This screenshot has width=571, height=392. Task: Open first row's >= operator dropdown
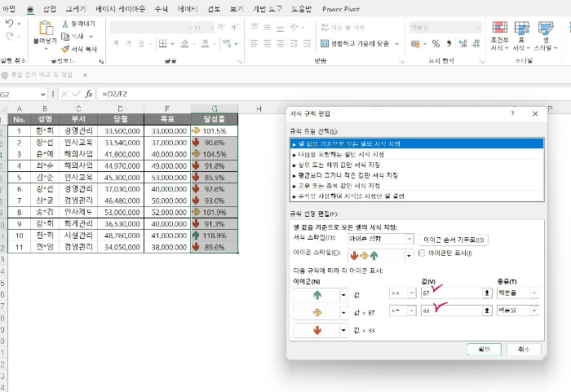pos(411,293)
